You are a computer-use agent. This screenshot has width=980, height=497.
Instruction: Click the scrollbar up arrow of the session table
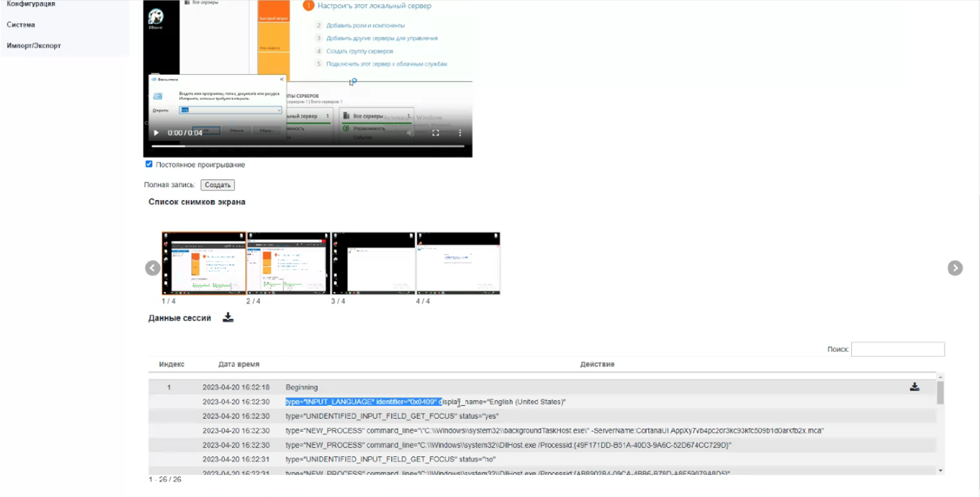coord(940,376)
